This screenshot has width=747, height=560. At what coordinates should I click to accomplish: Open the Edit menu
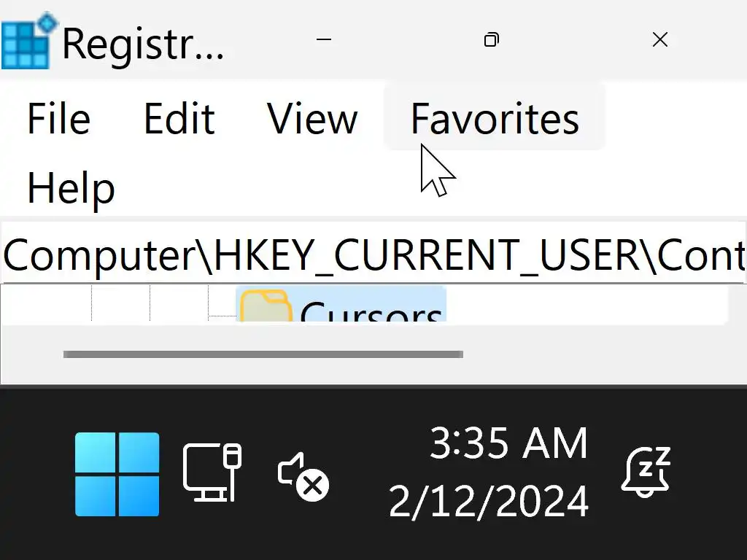pyautogui.click(x=179, y=119)
